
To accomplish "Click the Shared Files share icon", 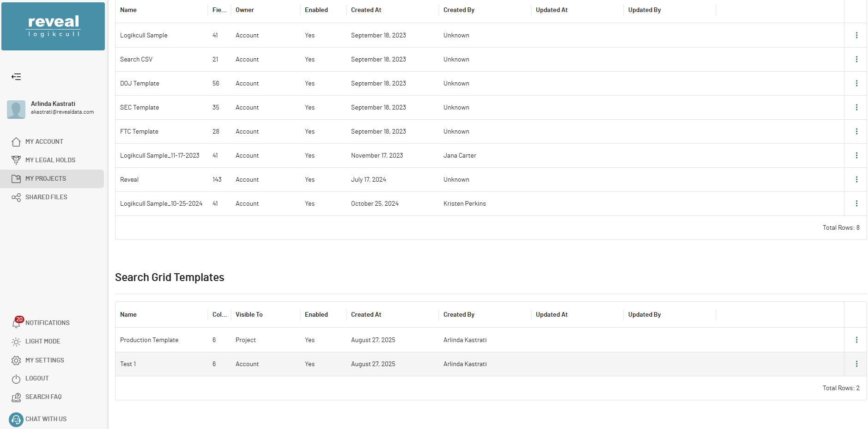I will point(16,197).
